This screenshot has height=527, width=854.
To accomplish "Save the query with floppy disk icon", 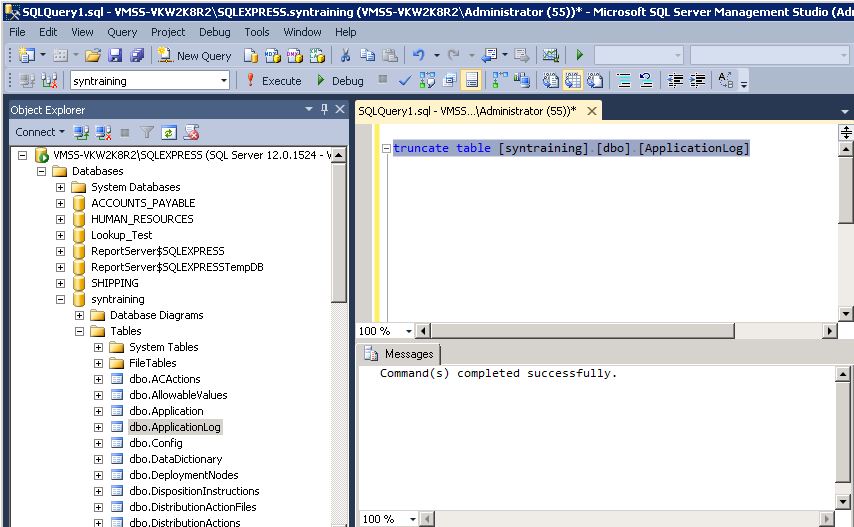I will (x=115, y=55).
